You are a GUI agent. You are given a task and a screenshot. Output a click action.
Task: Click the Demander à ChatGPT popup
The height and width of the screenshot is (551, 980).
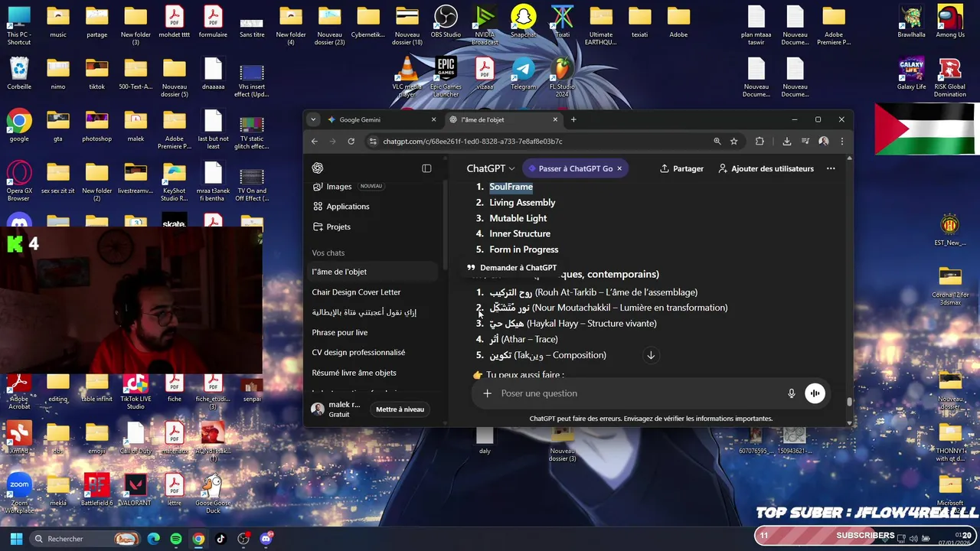[511, 268]
